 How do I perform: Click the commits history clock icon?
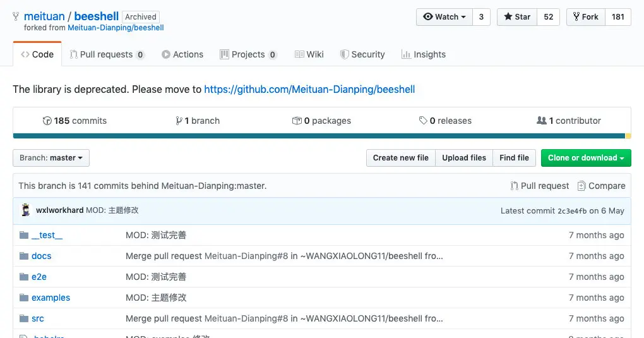pos(47,121)
